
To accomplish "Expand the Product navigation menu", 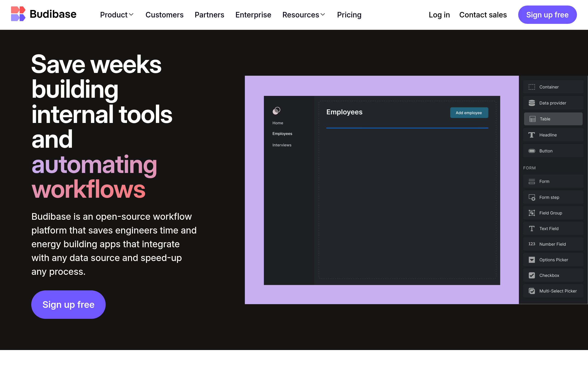I will pyautogui.click(x=117, y=14).
